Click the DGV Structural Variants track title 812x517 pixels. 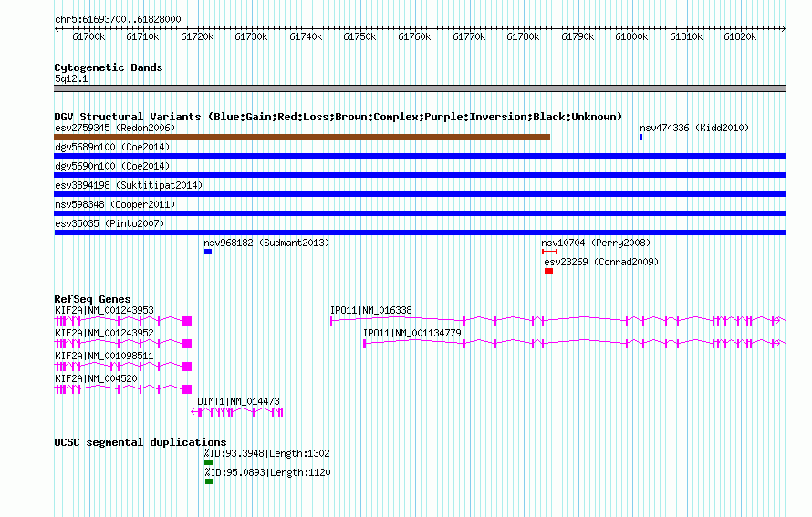click(x=338, y=117)
